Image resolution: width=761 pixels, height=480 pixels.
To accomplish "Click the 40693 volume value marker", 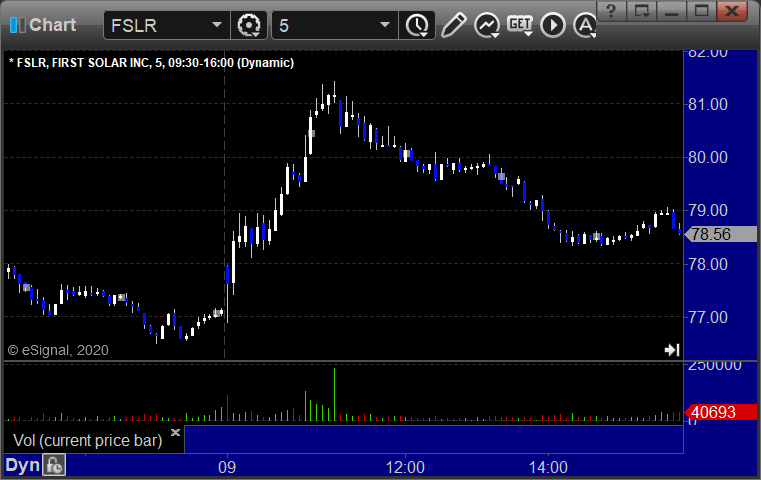I will click(721, 413).
